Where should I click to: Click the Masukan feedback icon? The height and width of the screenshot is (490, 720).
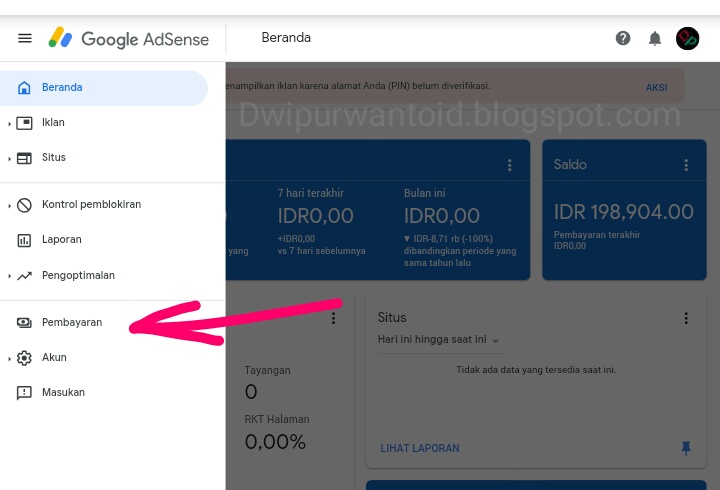(x=24, y=393)
